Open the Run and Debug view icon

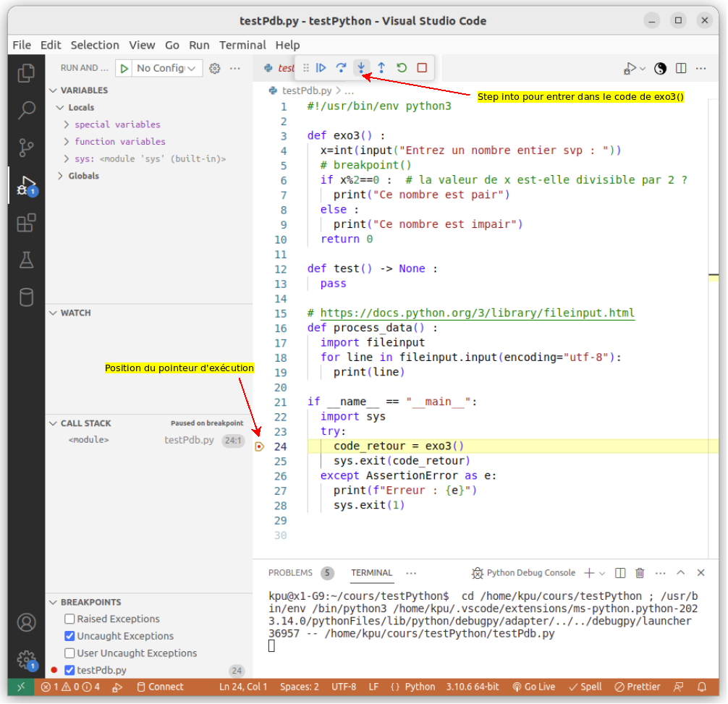tap(26, 185)
